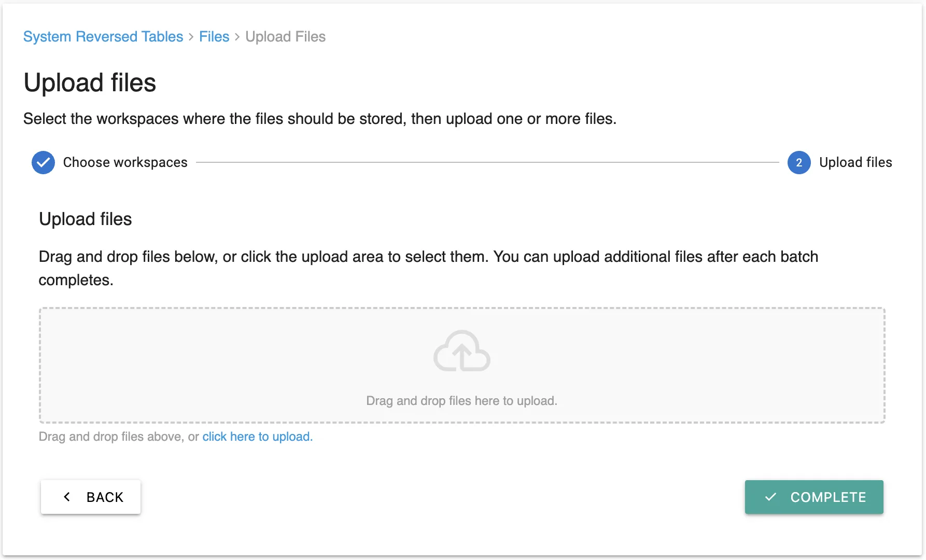
Task: Click the dashed drag and drop upload area
Action: (x=462, y=366)
